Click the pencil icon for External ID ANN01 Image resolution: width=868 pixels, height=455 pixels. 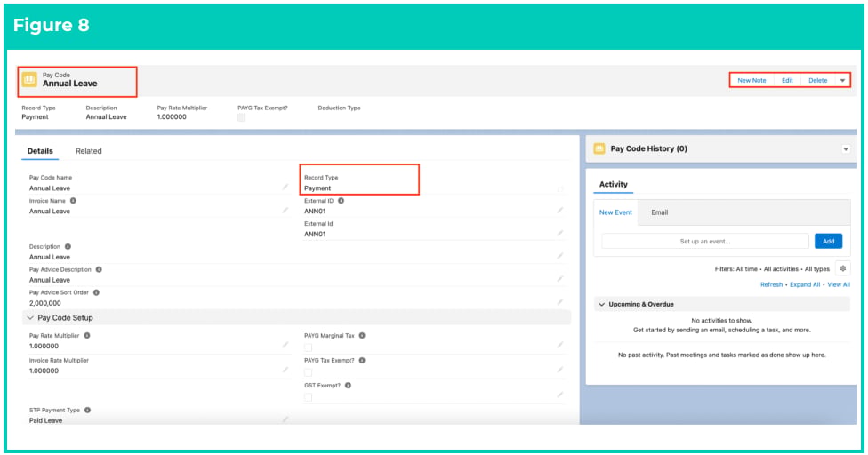(560, 210)
